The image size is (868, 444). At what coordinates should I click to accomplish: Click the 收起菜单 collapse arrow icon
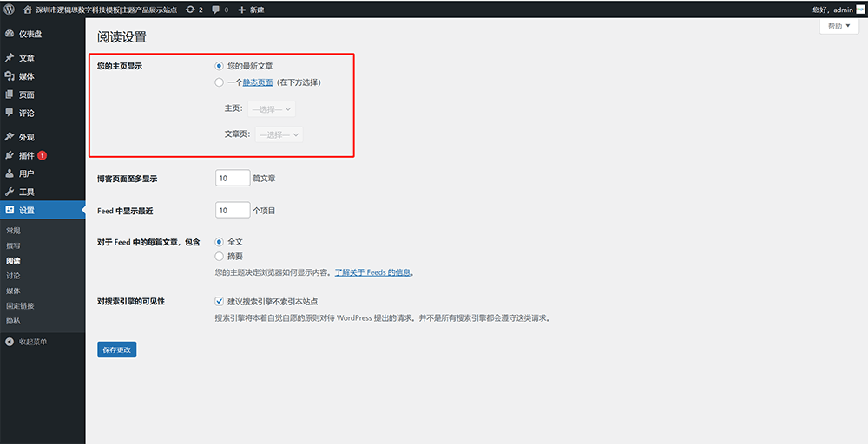coord(10,342)
